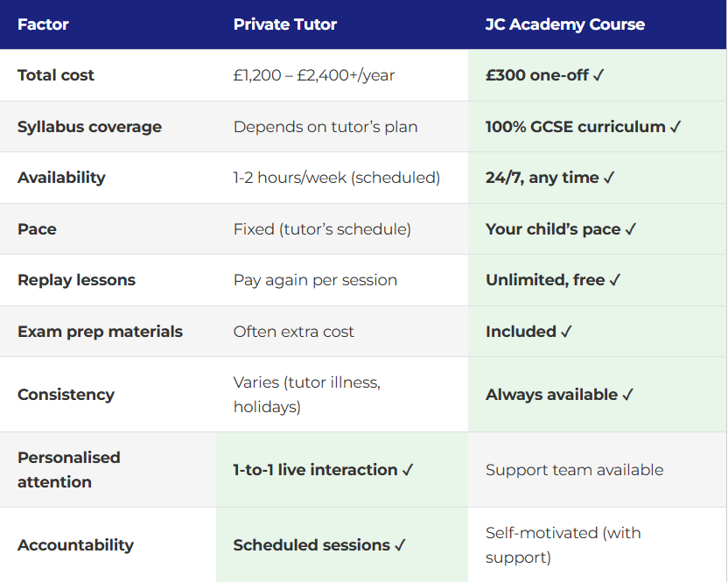Click the Factor column header

[x=43, y=25]
